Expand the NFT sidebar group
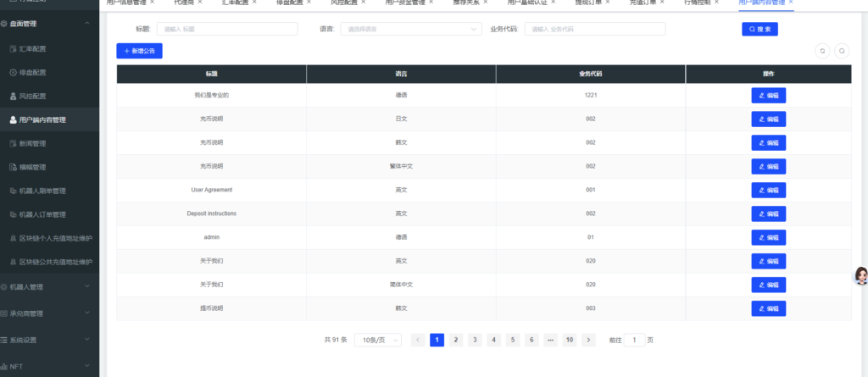 click(50, 367)
